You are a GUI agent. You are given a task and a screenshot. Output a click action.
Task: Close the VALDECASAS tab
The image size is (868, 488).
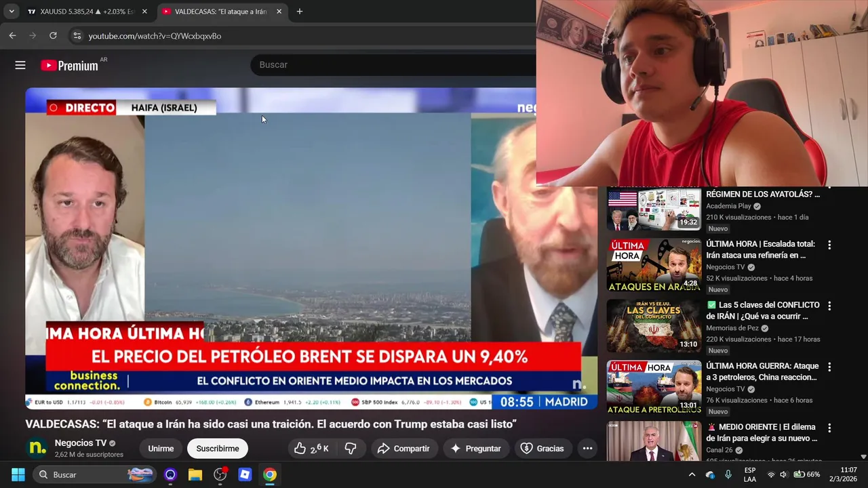pos(279,12)
